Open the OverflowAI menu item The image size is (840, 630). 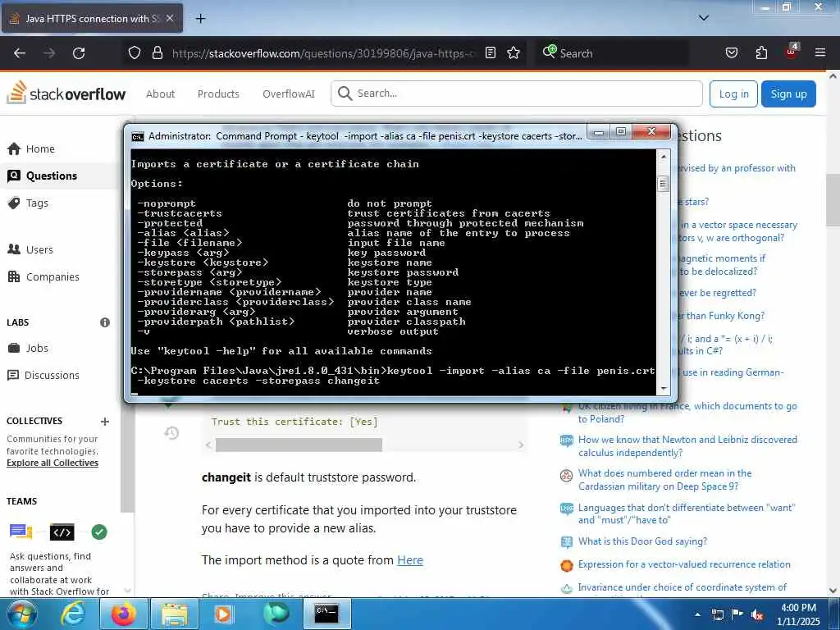click(288, 94)
